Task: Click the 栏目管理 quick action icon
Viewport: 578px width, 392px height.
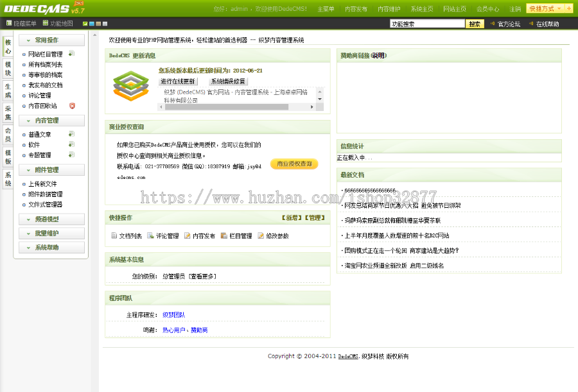Action: click(x=223, y=235)
